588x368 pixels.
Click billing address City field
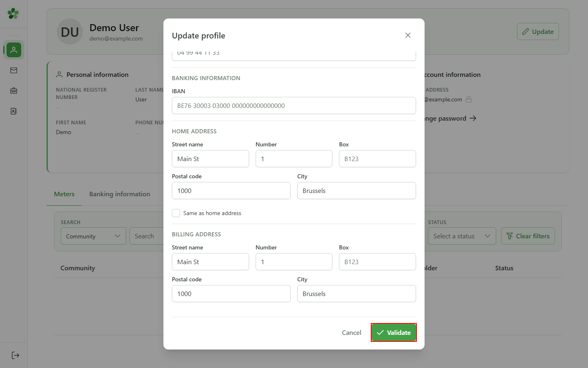(x=356, y=294)
